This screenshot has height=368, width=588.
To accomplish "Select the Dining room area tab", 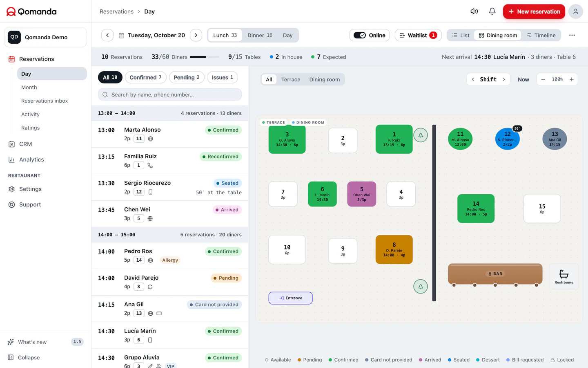I will tap(325, 79).
